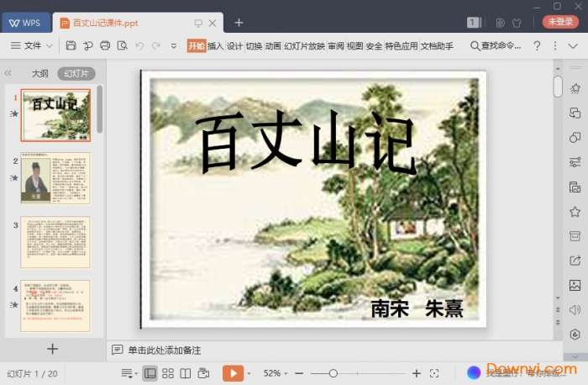Zoom out with the minus button

pyautogui.click(x=299, y=373)
